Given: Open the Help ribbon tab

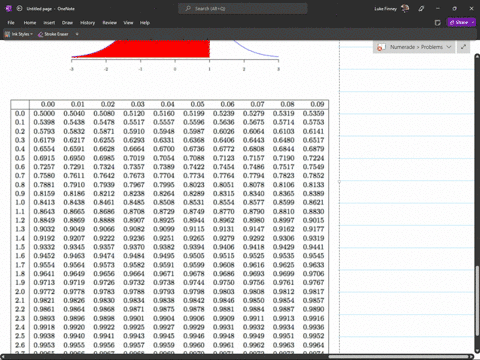Looking at the screenshot, I should 145,23.
